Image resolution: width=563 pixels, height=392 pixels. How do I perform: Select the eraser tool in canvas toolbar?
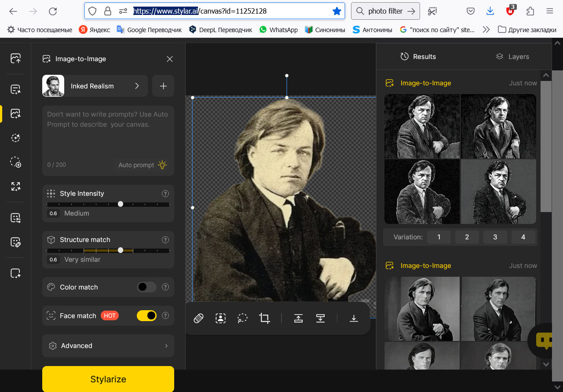198,318
